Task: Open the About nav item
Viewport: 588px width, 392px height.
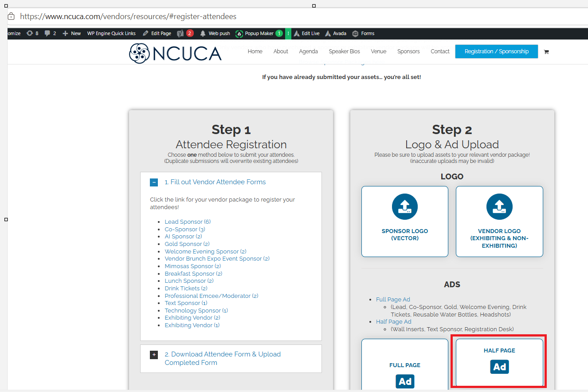Action: (x=281, y=51)
